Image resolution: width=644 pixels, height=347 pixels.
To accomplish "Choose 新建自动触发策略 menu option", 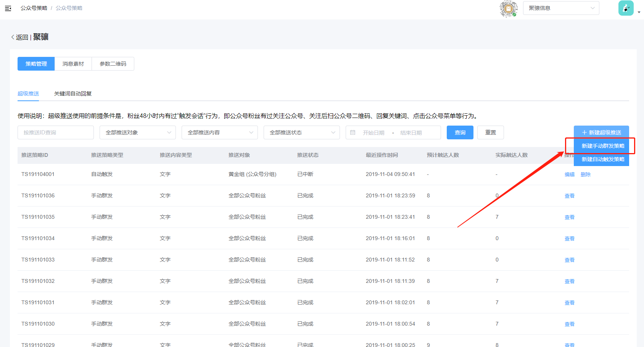I will [x=602, y=159].
